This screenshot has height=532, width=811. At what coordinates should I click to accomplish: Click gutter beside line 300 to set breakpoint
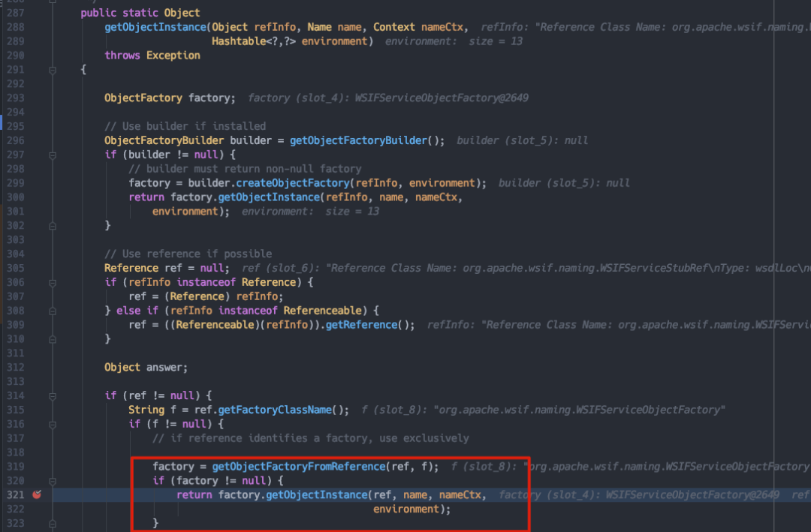coord(36,197)
